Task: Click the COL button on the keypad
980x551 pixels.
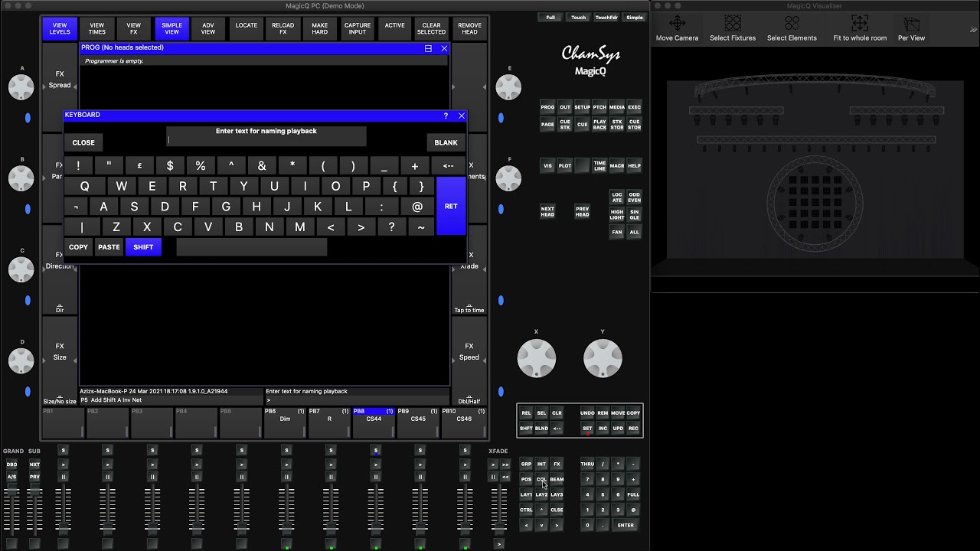Action: 541,480
